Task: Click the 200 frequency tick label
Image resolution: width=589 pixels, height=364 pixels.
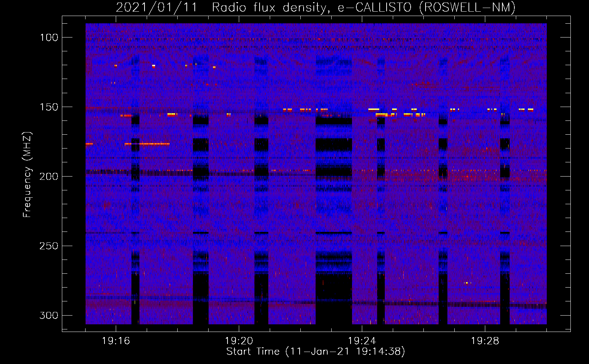Action: point(49,177)
